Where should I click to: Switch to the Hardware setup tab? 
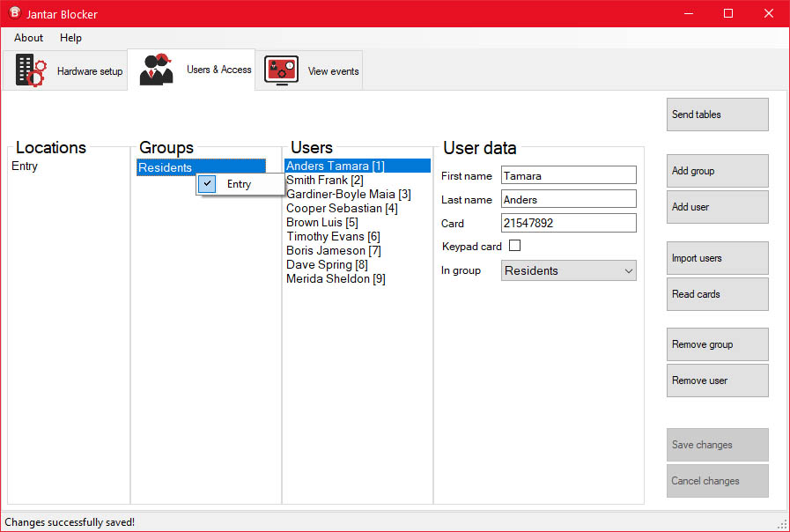pos(65,70)
